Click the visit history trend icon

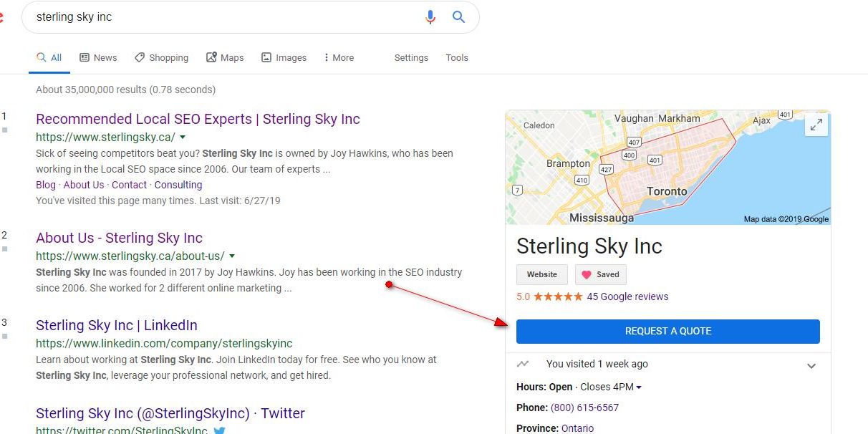click(523, 364)
